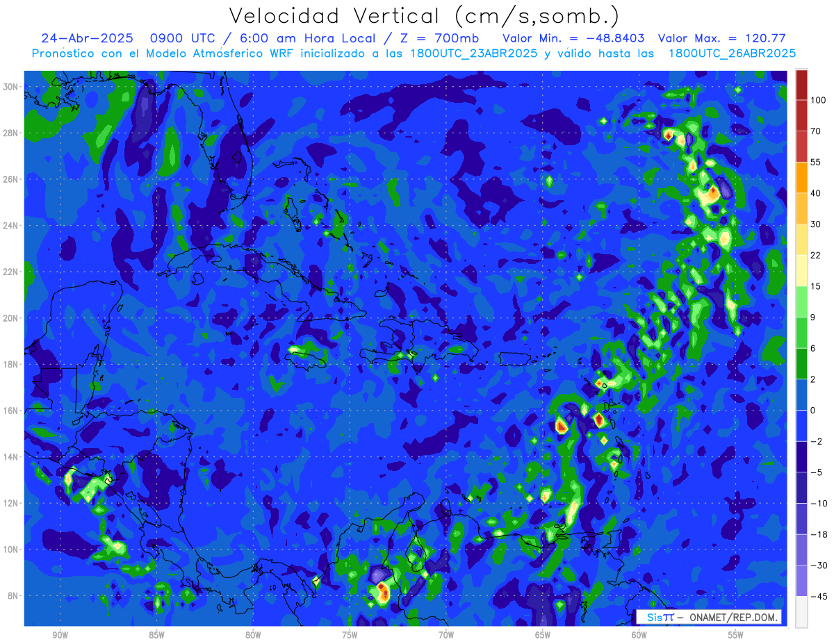This screenshot has width=834, height=644.
Task: Click the 55W longitude label
Action: tap(736, 634)
